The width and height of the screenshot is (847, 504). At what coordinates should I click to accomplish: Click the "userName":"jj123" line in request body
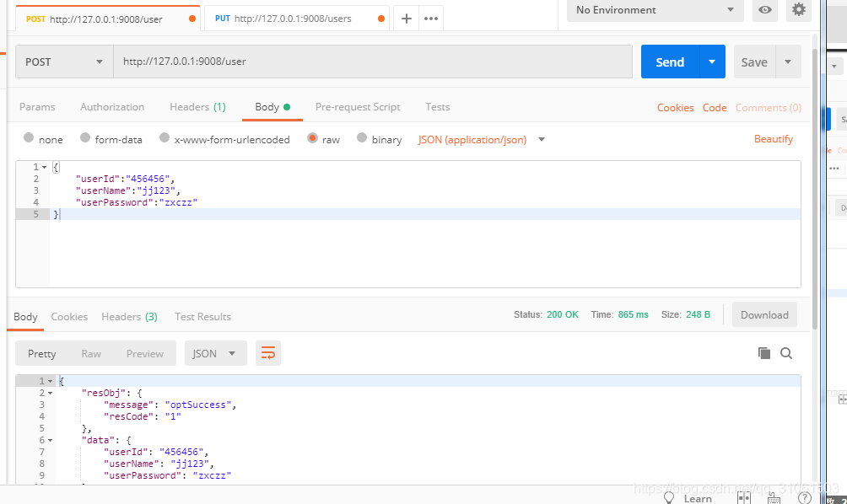[x=128, y=191]
